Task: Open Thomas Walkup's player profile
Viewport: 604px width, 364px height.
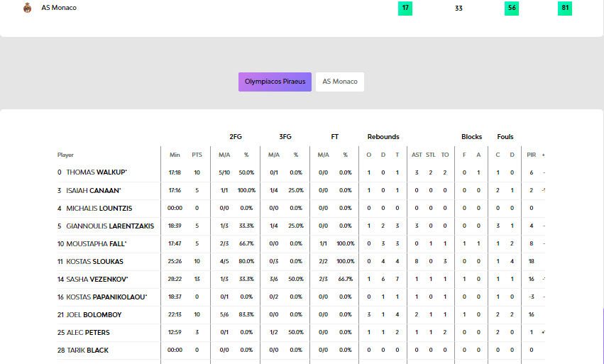Action: click(x=96, y=172)
